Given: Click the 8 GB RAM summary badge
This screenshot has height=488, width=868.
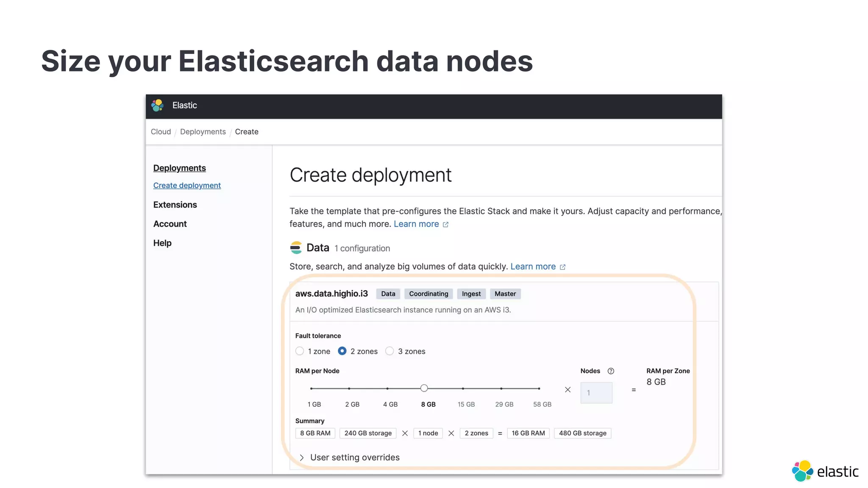Looking at the screenshot, I should (x=315, y=433).
